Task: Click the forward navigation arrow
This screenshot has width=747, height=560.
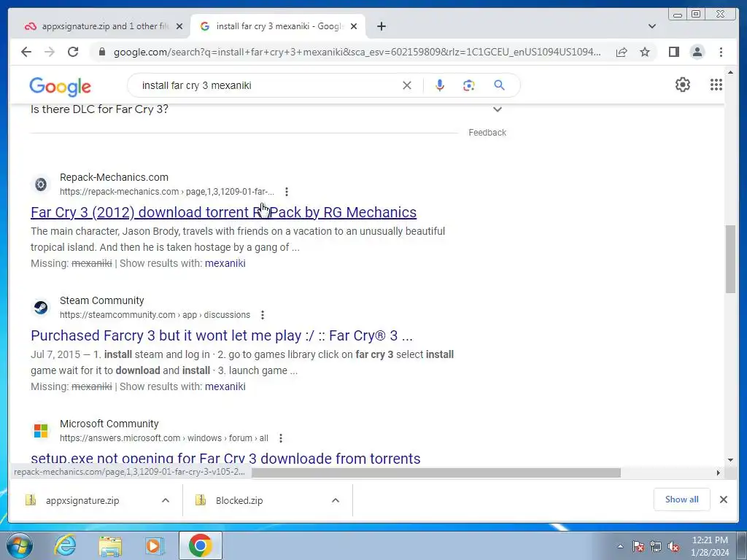Action: tap(50, 52)
